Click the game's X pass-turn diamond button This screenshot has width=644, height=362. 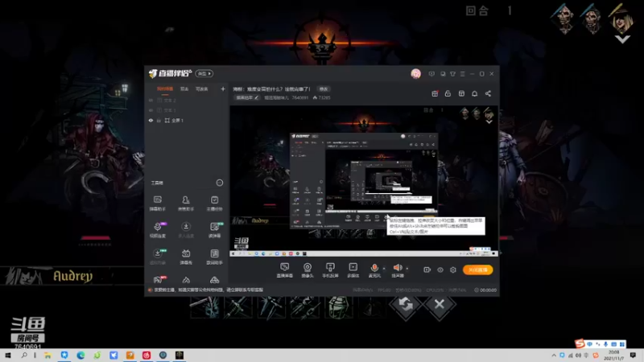coord(439,304)
